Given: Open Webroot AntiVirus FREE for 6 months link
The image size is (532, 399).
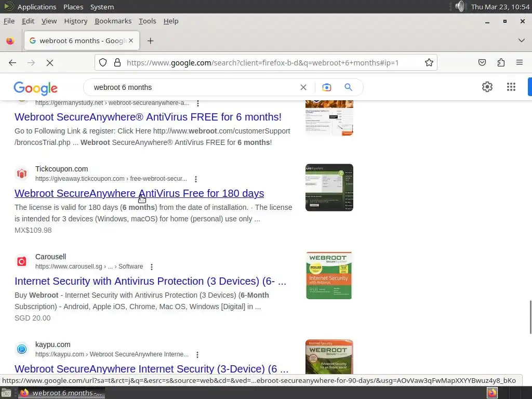Looking at the screenshot, I should (148, 117).
